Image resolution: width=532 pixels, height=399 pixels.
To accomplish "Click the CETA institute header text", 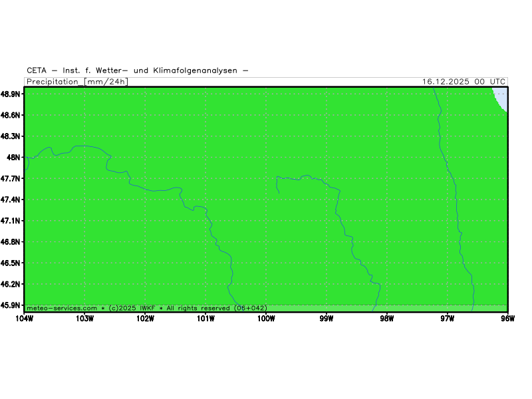I will coord(138,70).
